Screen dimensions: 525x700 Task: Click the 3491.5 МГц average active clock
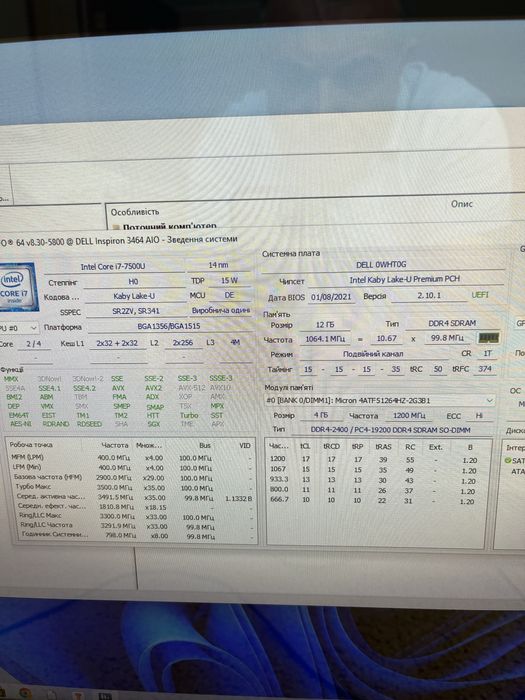[x=115, y=497]
